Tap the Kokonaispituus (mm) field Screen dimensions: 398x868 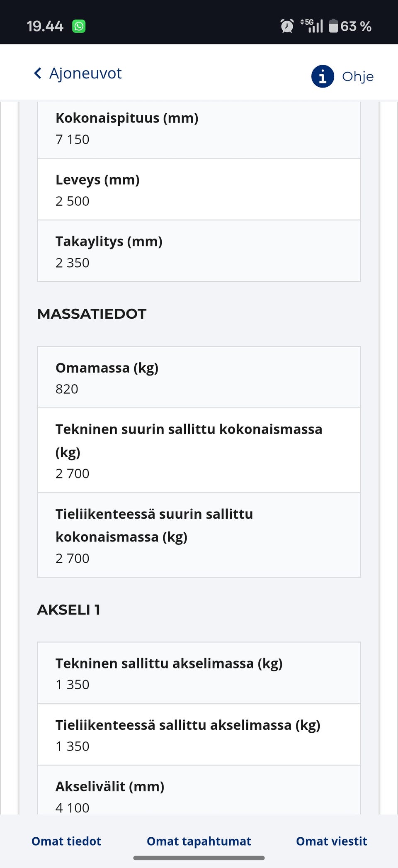(x=198, y=128)
